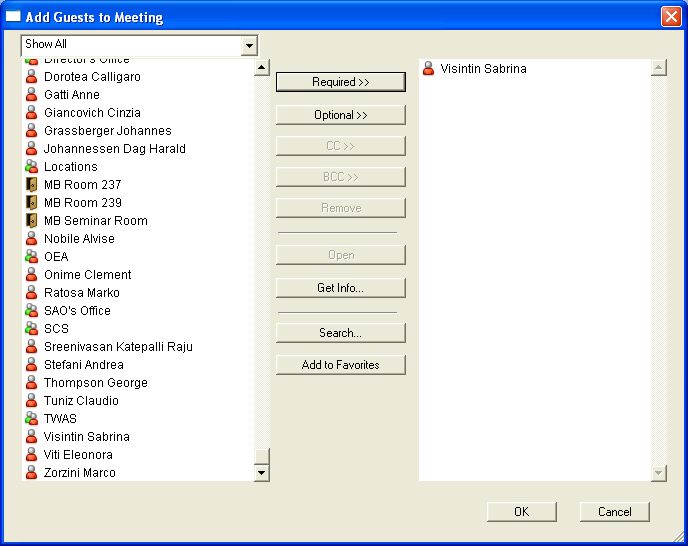Click the door icon next to MB Seminar Room
Viewport: 688px width, 546px height.
click(x=31, y=221)
